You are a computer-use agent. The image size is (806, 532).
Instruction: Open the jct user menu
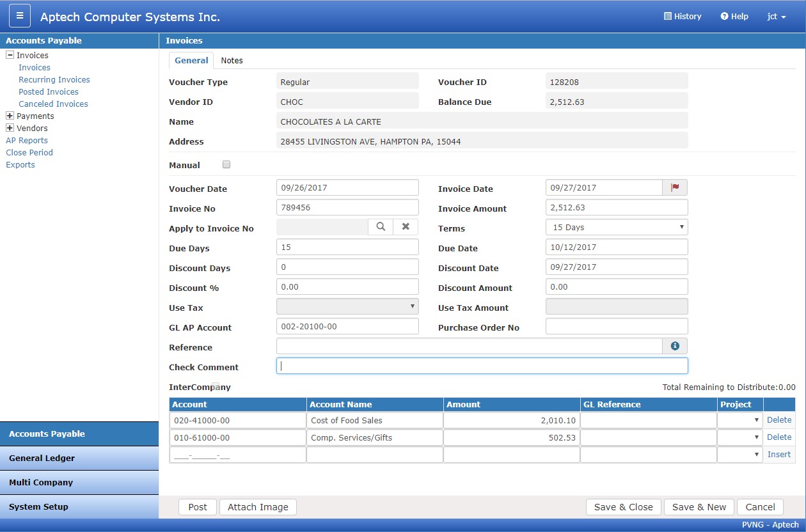pyautogui.click(x=776, y=17)
